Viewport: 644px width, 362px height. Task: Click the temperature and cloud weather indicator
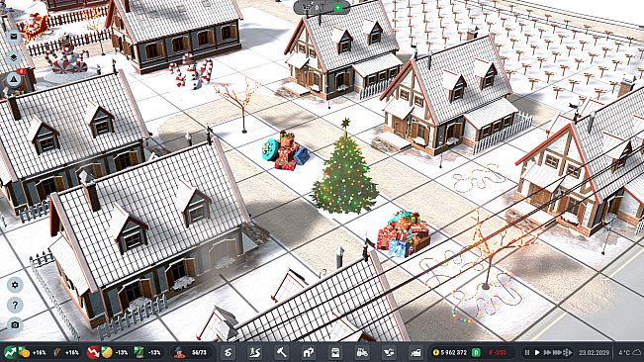pos(629,352)
